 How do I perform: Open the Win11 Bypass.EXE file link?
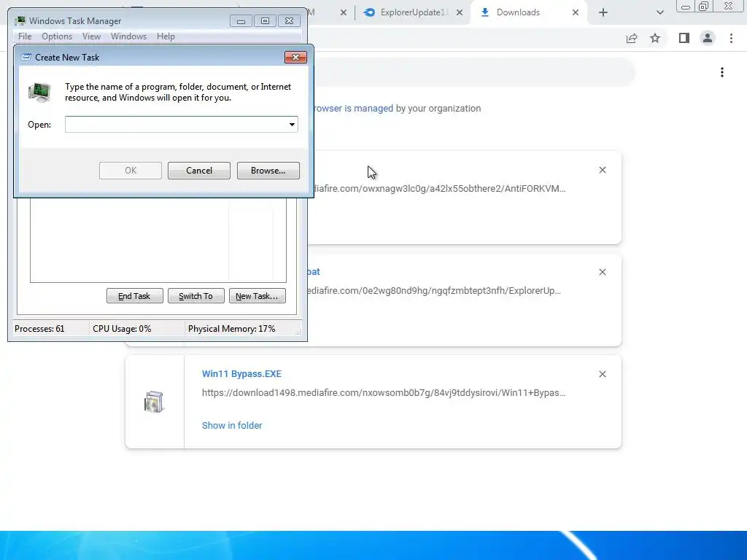click(x=241, y=374)
